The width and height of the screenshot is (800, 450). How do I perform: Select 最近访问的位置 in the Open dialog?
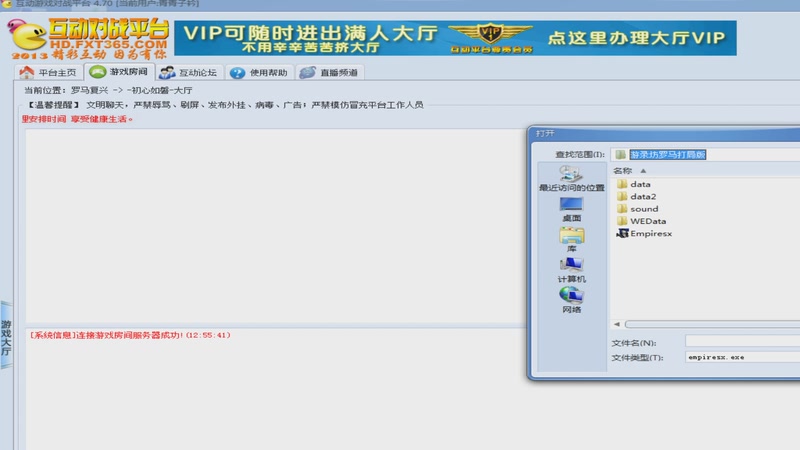571,179
